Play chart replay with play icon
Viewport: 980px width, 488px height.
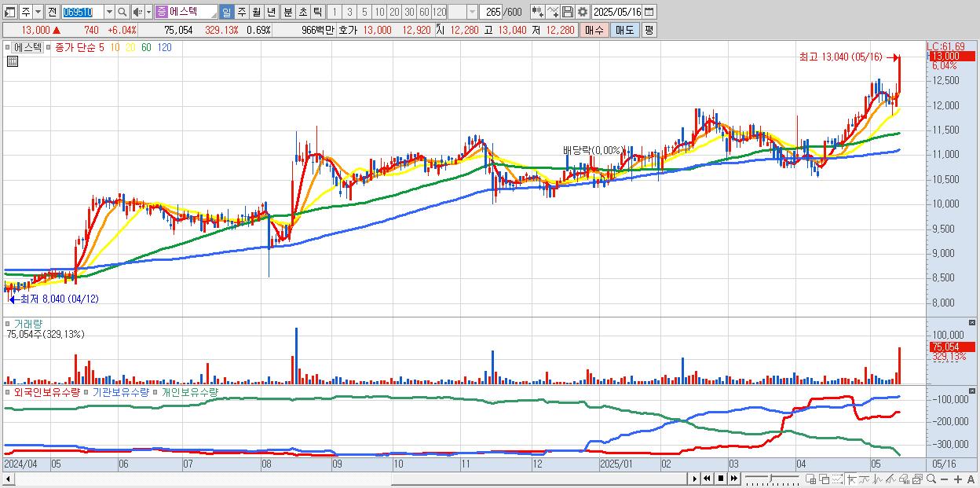(x=695, y=479)
